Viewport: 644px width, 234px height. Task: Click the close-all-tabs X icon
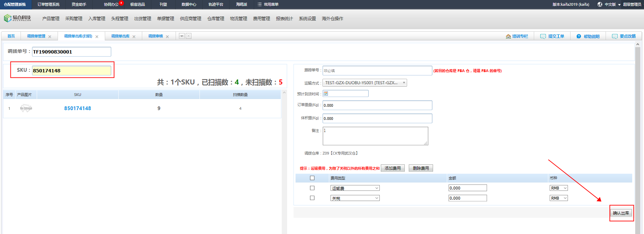[189, 36]
